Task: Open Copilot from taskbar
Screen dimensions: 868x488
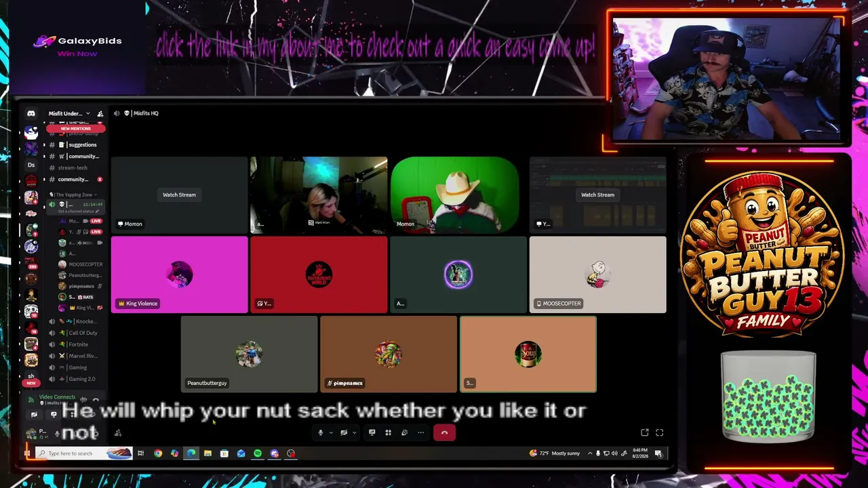Action: point(174,453)
